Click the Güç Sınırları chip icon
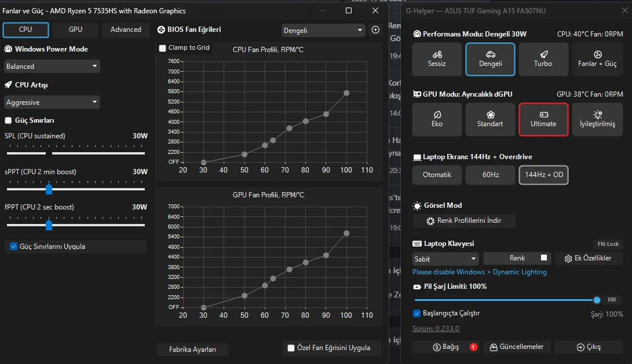The height and width of the screenshot is (364, 632). 8,120
